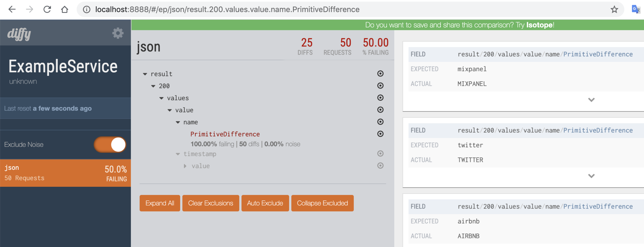Open the Google Translate extension icon
Image resolution: width=644 pixels, height=247 pixels.
[635, 10]
